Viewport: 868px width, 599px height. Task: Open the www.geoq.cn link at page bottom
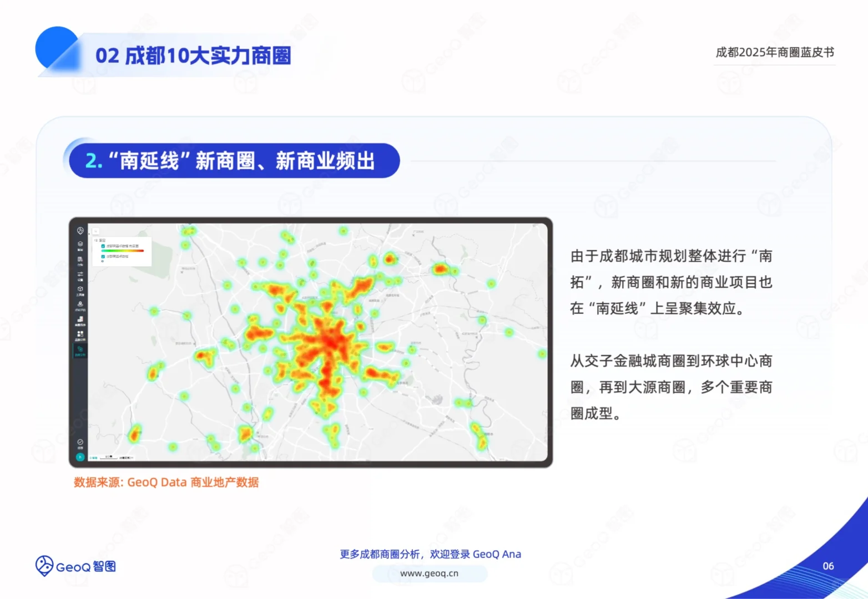pyautogui.click(x=430, y=573)
